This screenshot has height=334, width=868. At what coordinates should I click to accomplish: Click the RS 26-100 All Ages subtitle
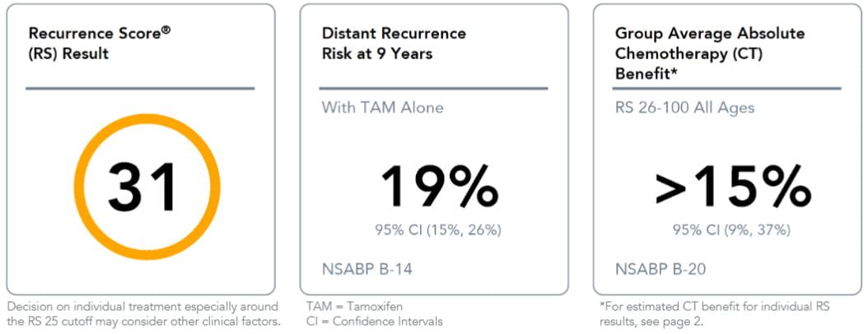(x=684, y=107)
